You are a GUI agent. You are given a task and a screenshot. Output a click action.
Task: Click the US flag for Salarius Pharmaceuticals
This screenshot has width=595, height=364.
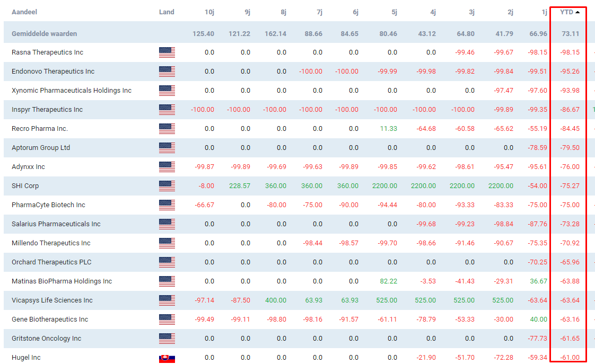click(167, 224)
